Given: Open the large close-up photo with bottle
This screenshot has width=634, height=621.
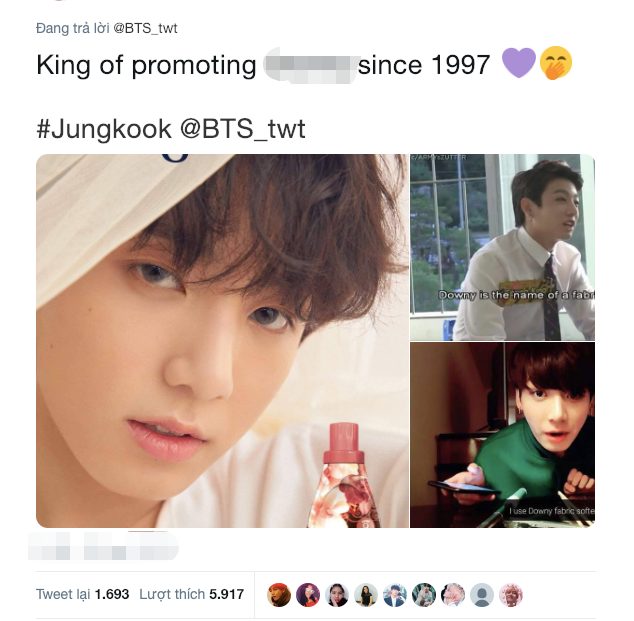Looking at the screenshot, I should [222, 341].
